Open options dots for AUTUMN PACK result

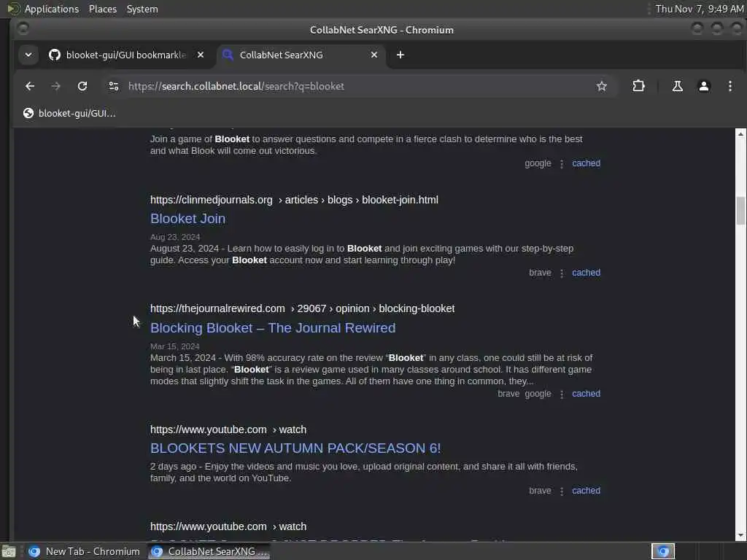(x=562, y=491)
